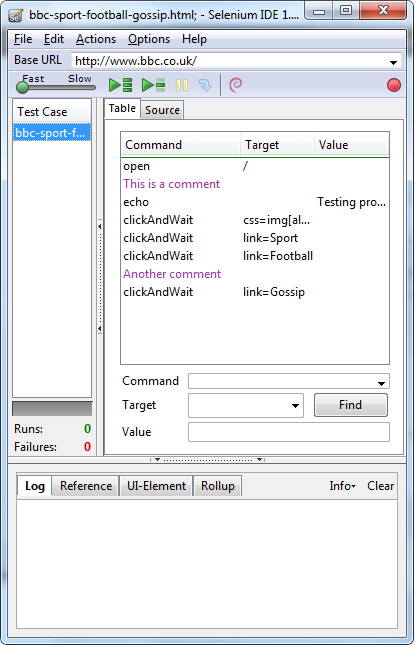Click the pink Apply rollup rules spiral icon
The image size is (416, 645).
click(235, 85)
